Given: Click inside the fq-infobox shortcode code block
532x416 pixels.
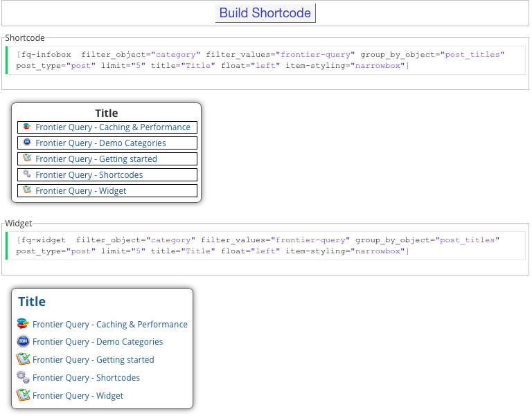Looking at the screenshot, I should pyautogui.click(x=263, y=60).
